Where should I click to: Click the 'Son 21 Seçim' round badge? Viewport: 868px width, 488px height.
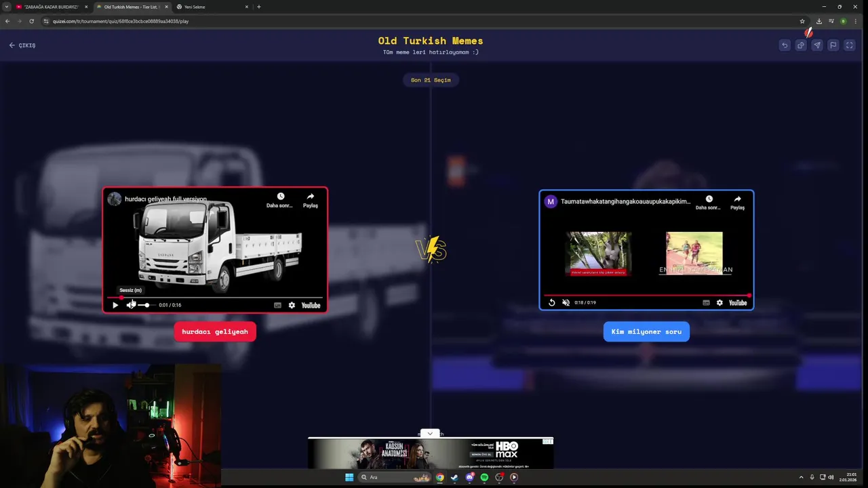point(431,80)
